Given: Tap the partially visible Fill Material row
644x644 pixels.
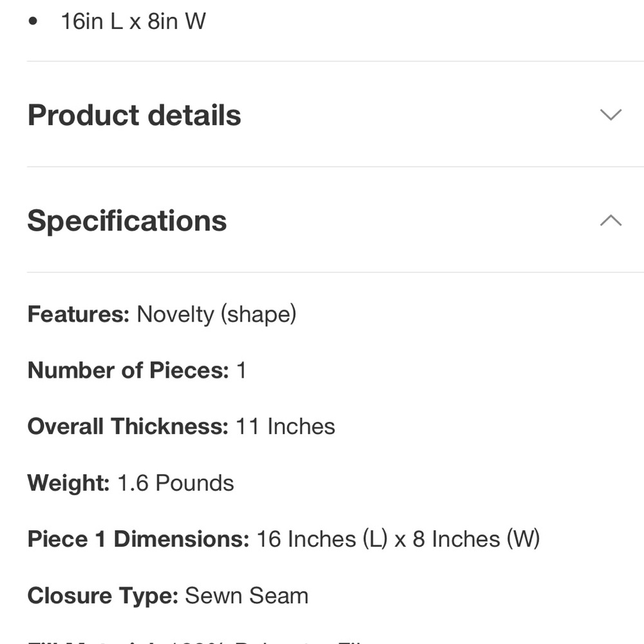Looking at the screenshot, I should coord(197,641).
